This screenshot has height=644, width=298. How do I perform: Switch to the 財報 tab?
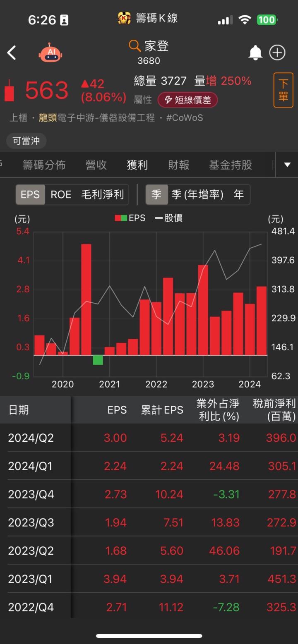(179, 165)
